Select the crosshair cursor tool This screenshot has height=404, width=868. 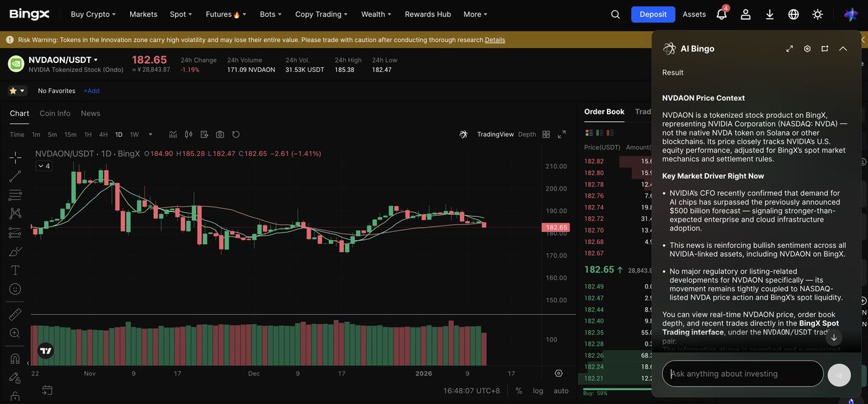click(15, 158)
